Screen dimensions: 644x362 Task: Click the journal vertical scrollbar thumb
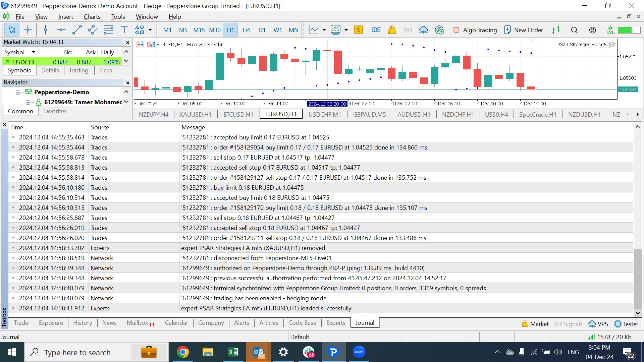(x=638, y=278)
